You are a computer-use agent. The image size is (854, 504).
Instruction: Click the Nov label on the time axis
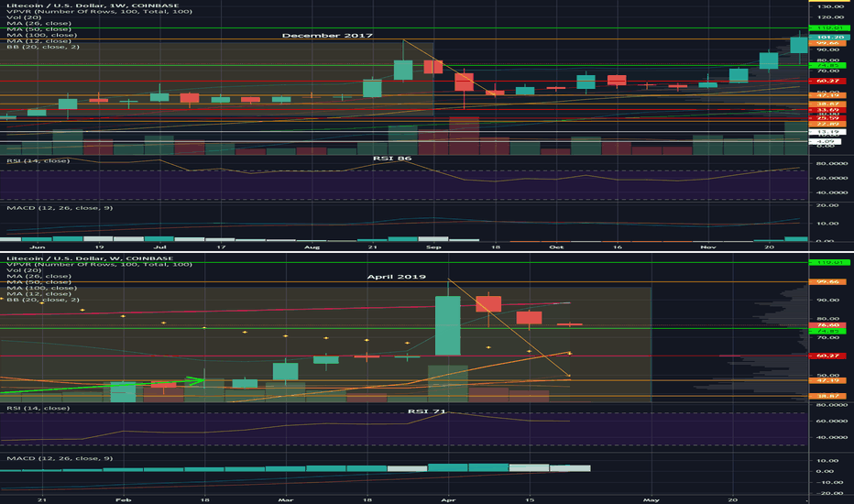click(708, 247)
